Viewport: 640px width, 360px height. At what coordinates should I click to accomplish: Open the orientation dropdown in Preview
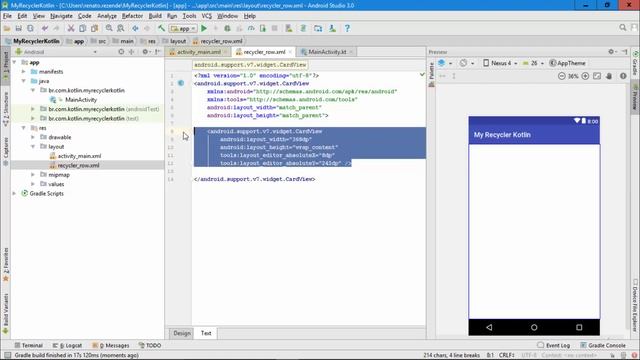[x=467, y=63]
